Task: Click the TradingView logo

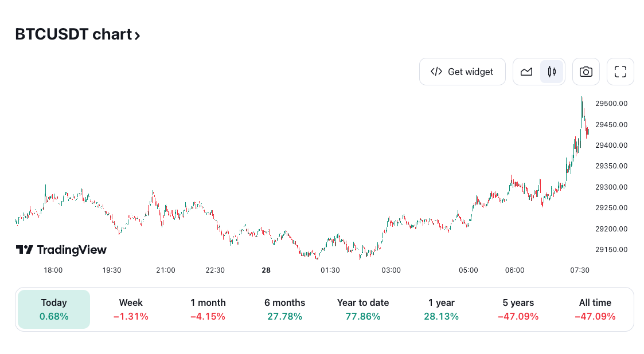Action: [61, 250]
